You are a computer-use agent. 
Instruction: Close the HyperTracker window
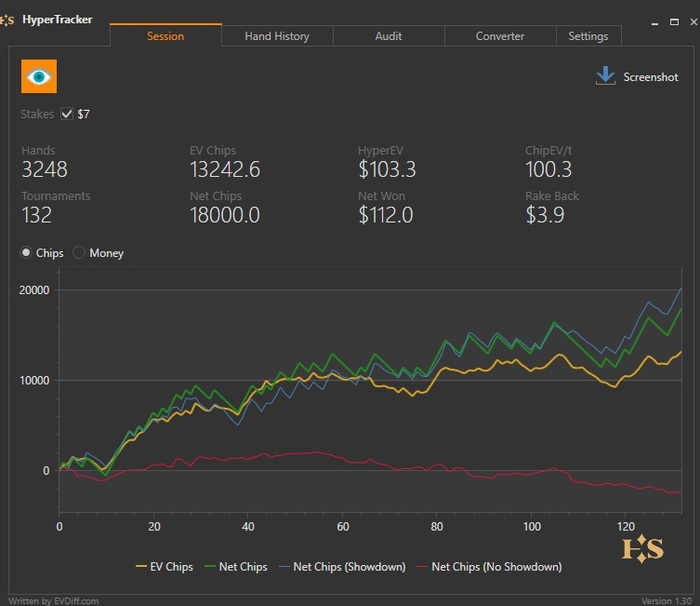coord(694,22)
